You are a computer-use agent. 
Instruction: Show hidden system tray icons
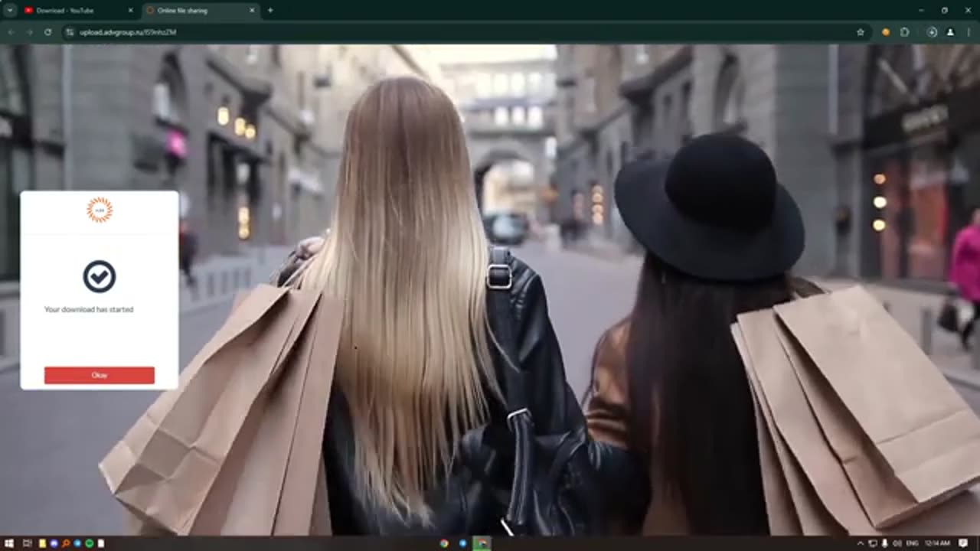click(x=861, y=543)
